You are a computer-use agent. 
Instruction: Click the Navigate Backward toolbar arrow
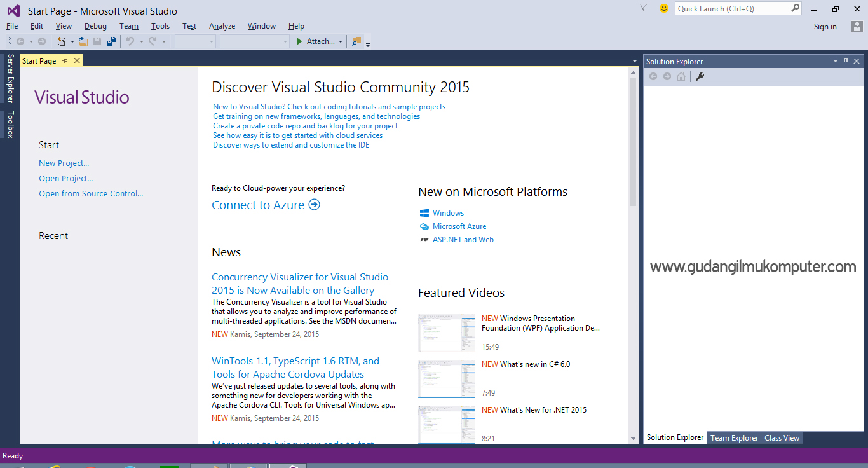(20, 41)
